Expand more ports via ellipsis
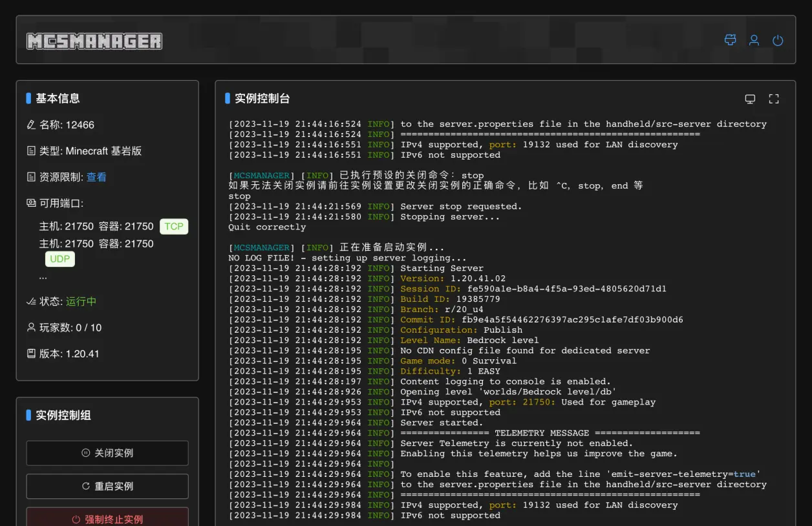Viewport: 812px width, 526px height. click(43, 276)
